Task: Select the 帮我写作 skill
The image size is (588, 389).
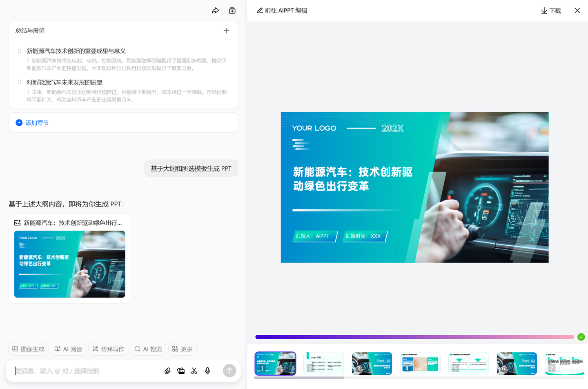Action: (x=108, y=349)
